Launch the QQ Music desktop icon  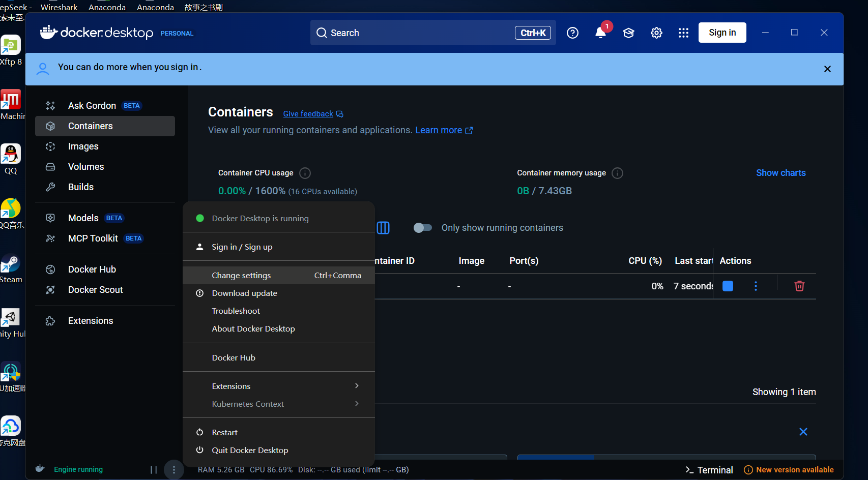click(x=11, y=214)
